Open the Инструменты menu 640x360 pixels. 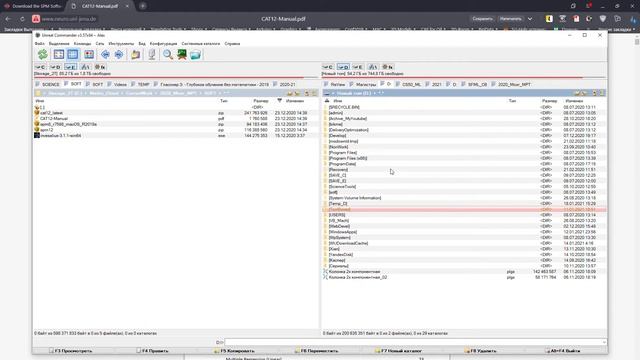click(x=121, y=44)
